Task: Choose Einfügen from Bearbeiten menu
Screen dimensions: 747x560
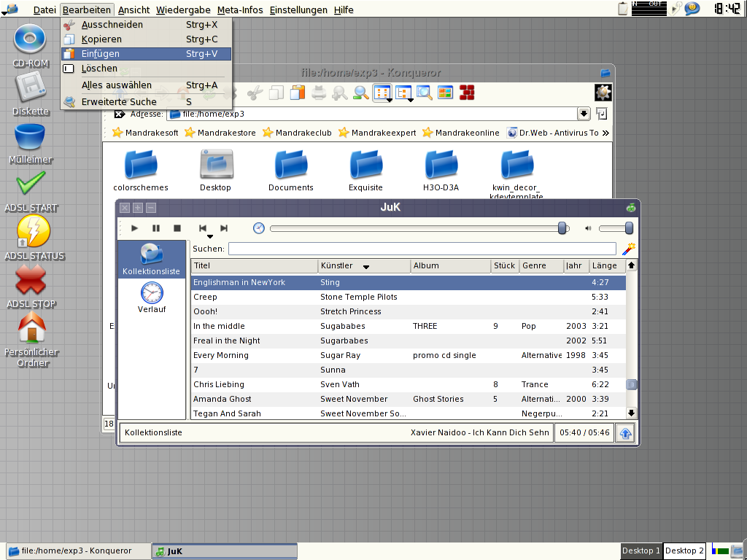Action: click(146, 54)
